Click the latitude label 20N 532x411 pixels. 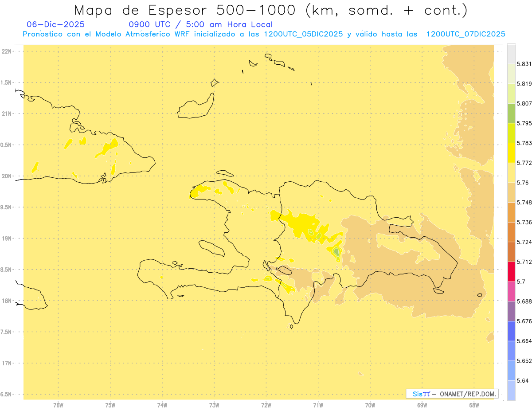(7, 176)
